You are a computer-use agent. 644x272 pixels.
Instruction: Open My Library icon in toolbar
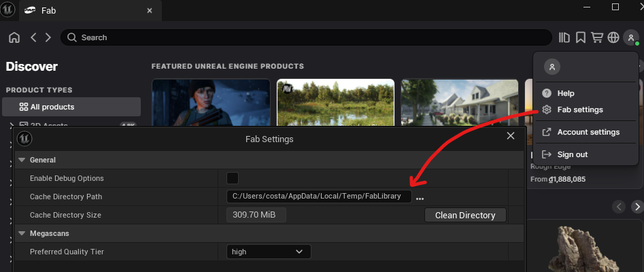[564, 37]
